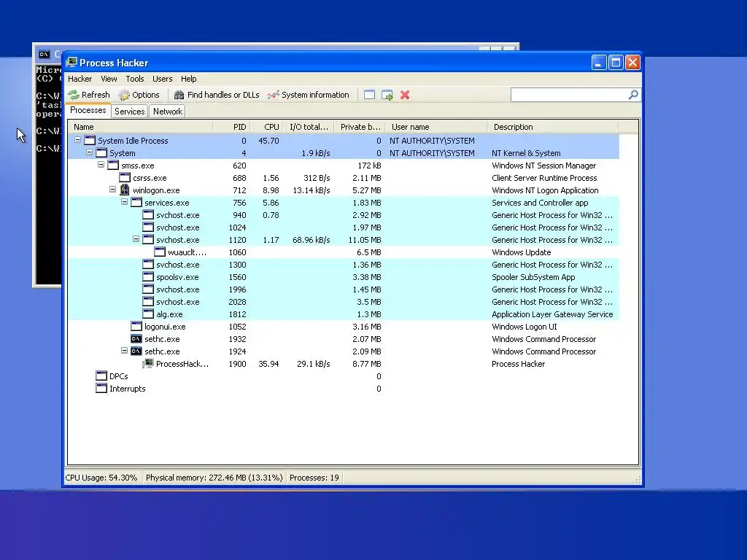Open the Hacker menu
Viewport: 747px width, 560px height.
coord(80,79)
